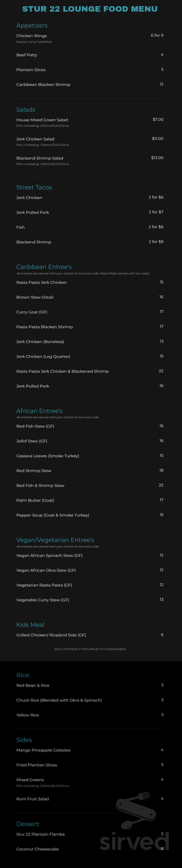Select the African Entree's heading
The width and height of the screenshot is (182, 868).
[40, 411]
